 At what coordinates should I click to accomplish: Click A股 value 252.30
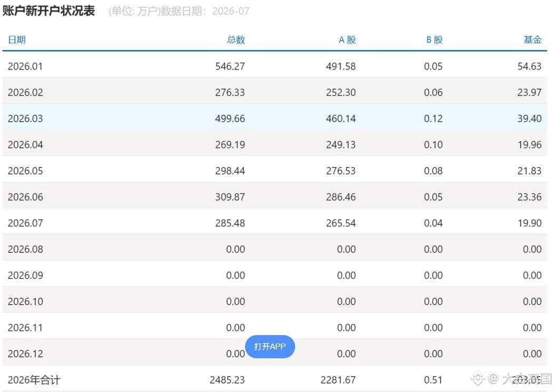[341, 93]
